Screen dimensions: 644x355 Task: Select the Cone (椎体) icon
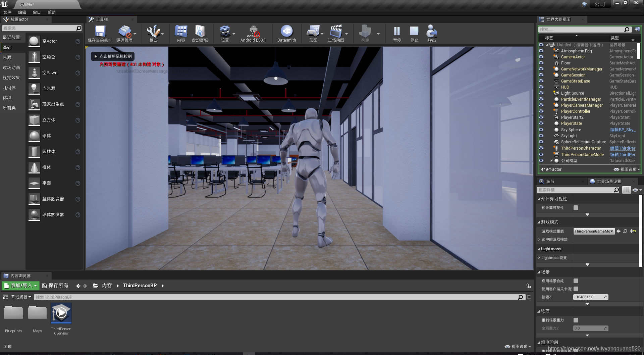[34, 167]
